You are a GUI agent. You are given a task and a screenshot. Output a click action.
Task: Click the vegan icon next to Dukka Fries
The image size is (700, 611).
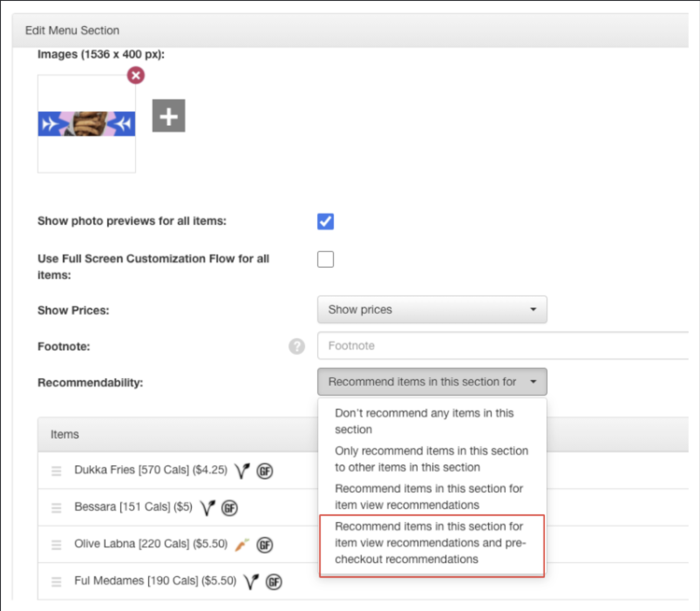(x=242, y=471)
